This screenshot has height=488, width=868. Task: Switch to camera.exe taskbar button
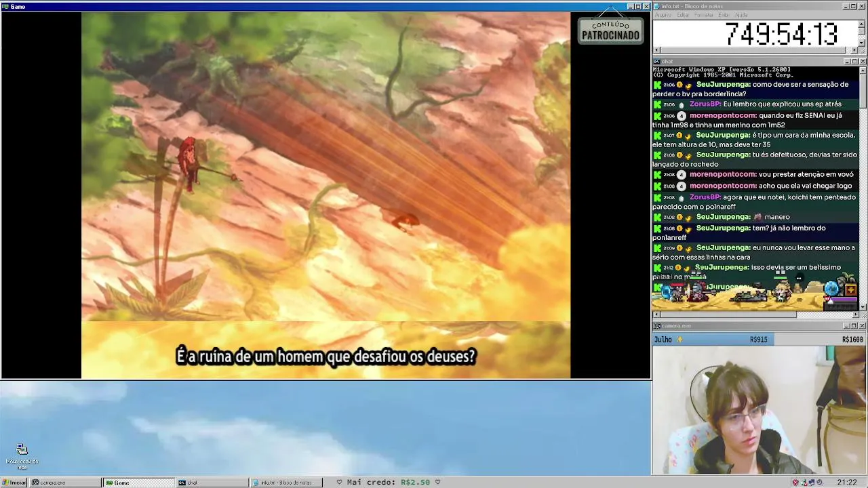[66, 483]
